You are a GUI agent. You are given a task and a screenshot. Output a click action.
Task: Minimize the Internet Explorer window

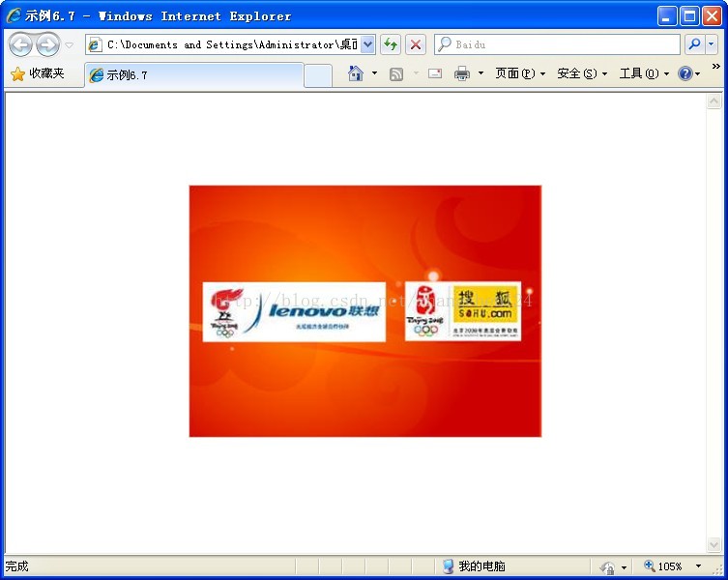(667, 16)
